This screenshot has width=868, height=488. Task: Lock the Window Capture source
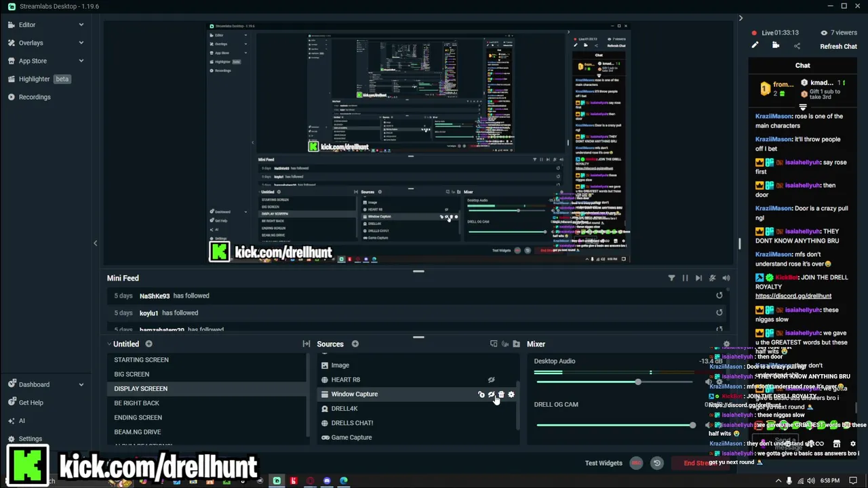(481, 394)
